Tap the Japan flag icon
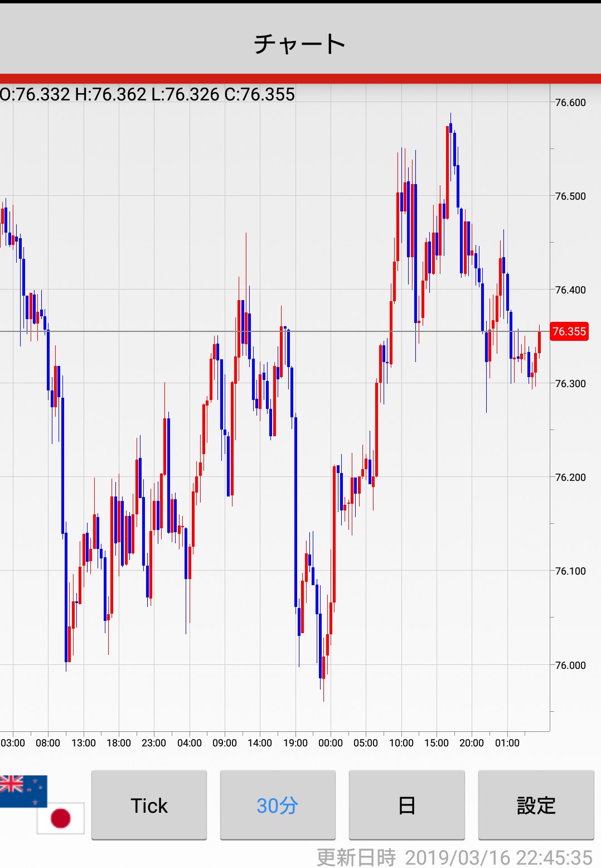601x868 pixels. pyautogui.click(x=61, y=818)
